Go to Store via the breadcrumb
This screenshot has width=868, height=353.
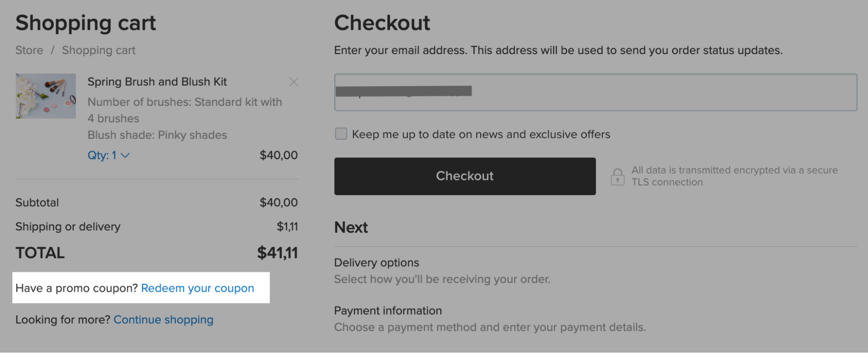tap(29, 50)
